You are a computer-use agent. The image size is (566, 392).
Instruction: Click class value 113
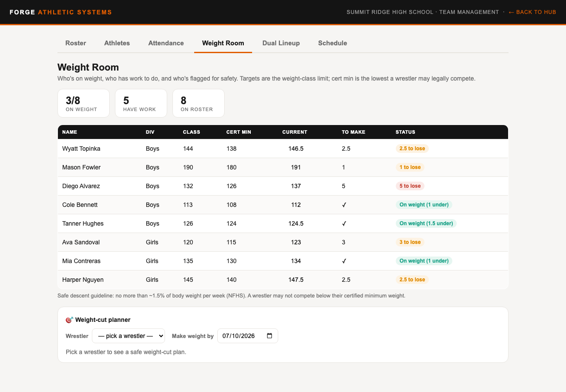point(188,205)
